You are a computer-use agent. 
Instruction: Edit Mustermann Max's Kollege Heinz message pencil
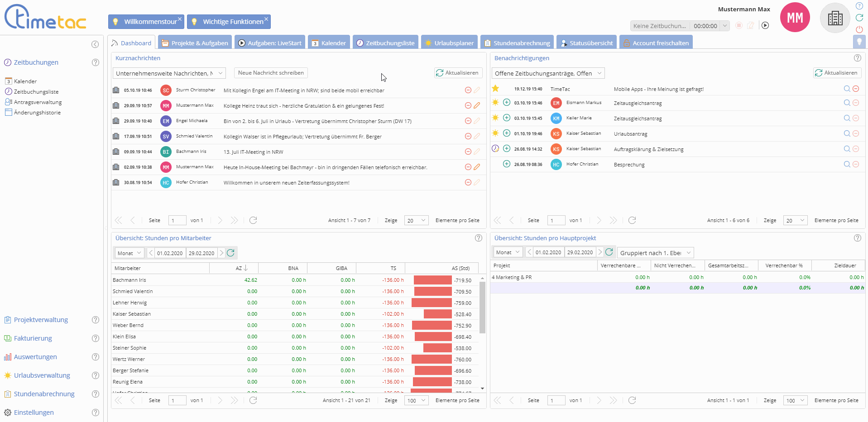[x=477, y=106]
